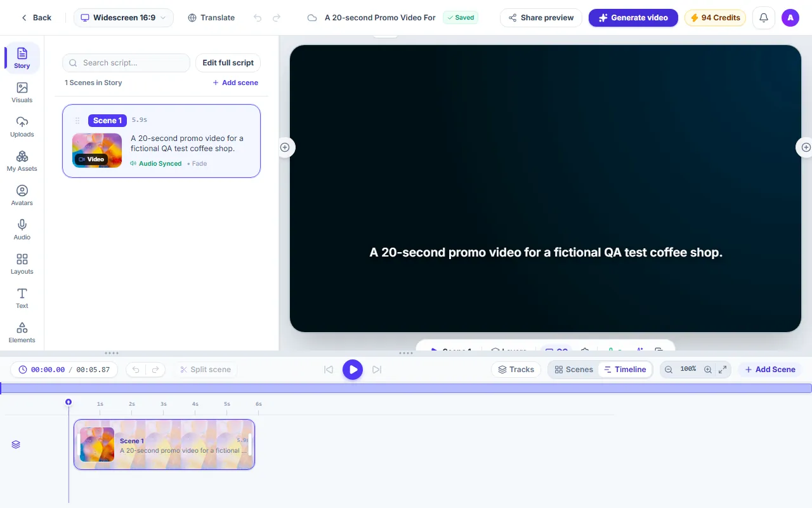Select the Text tool in sidebar
812x508 pixels.
(x=22, y=298)
